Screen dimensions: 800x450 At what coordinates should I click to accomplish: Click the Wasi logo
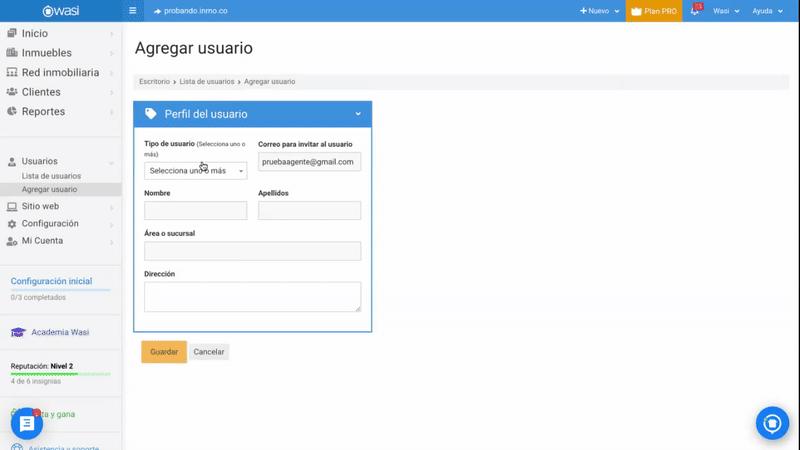click(61, 11)
